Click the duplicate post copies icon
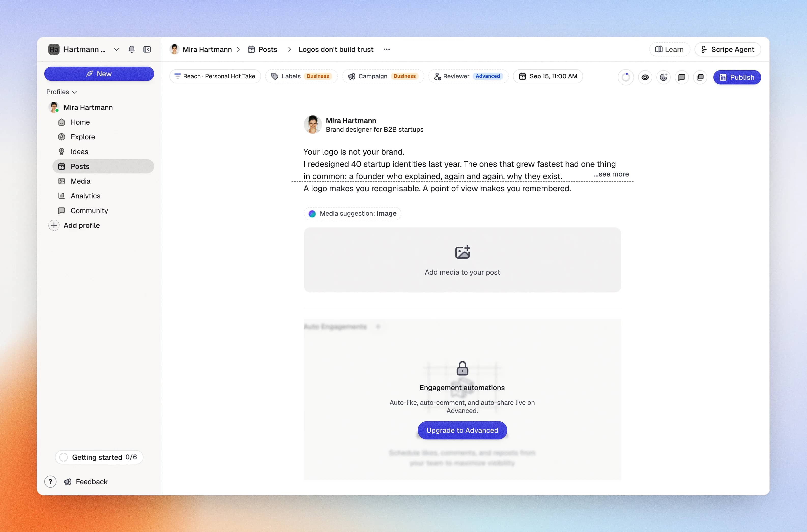 [x=700, y=77]
